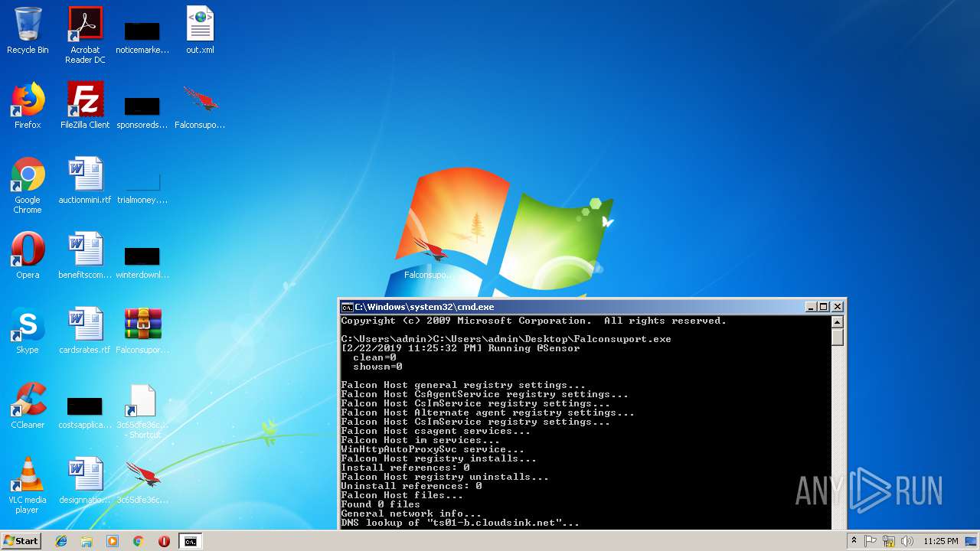This screenshot has width=980, height=551.
Task: Switch to the cmd.exe taskbar button
Action: [190, 541]
